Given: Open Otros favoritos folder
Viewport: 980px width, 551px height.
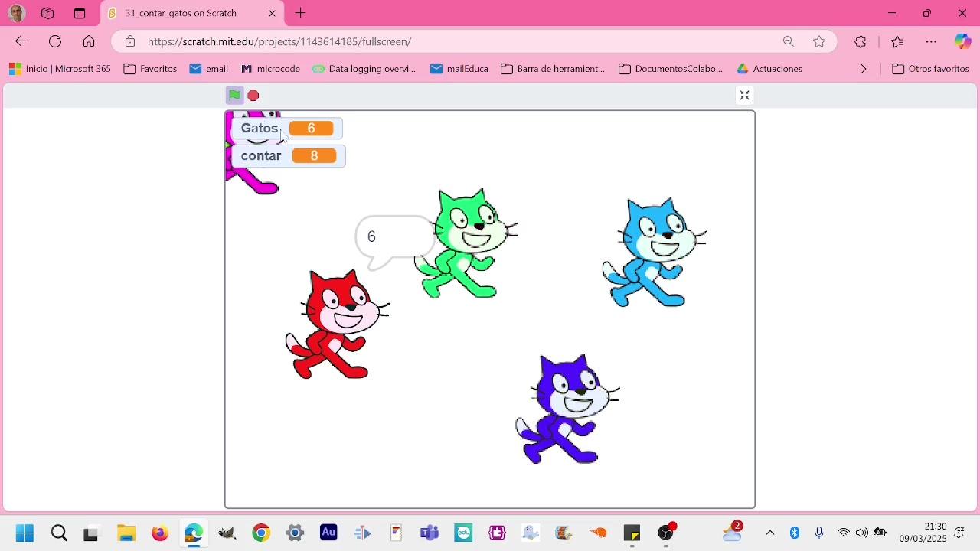Looking at the screenshot, I should pos(931,69).
